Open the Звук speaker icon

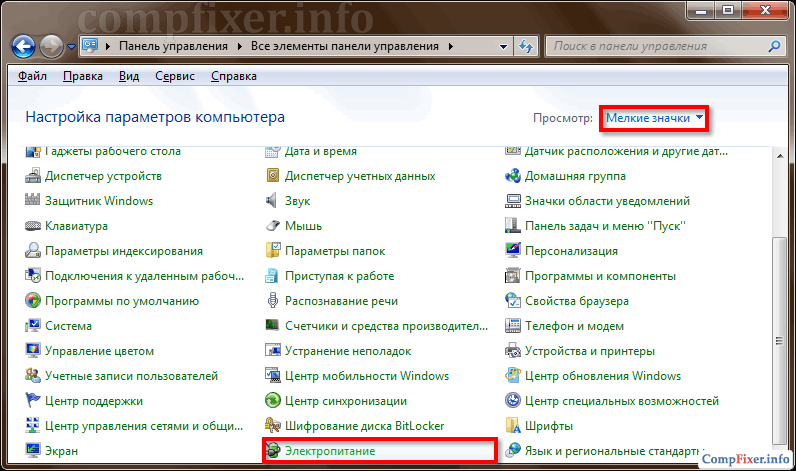click(x=273, y=200)
